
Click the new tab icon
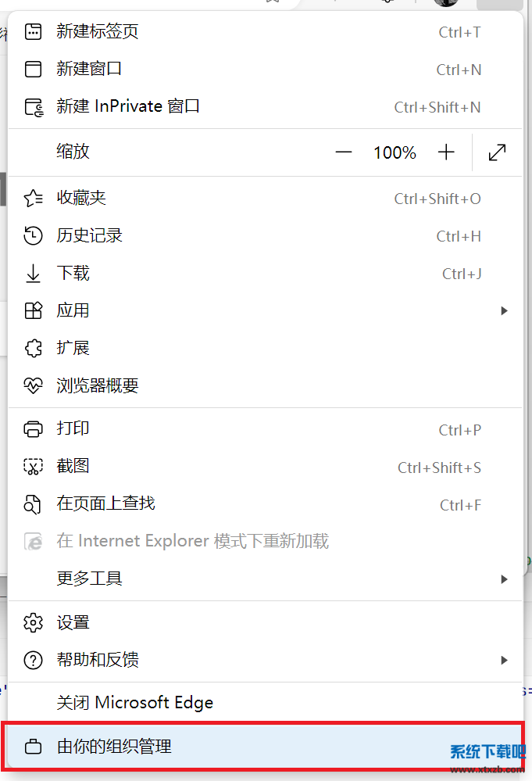pos(33,32)
